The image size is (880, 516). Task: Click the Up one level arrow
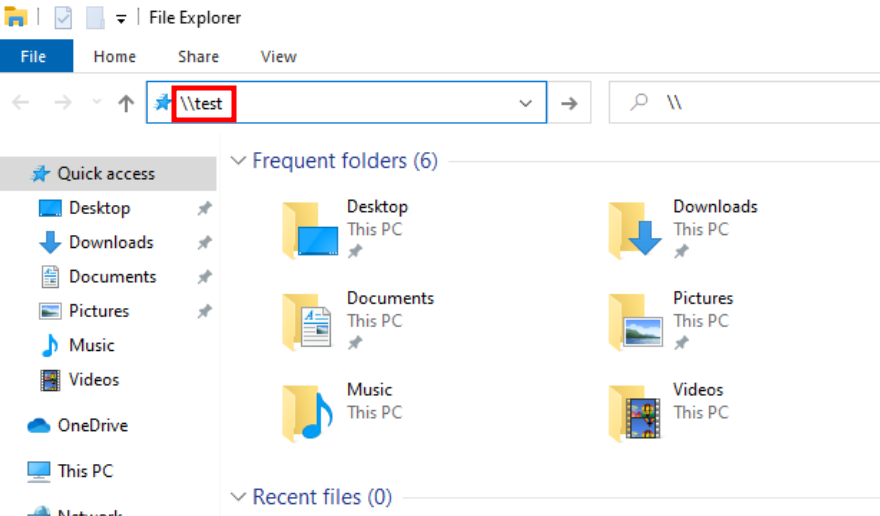point(126,103)
